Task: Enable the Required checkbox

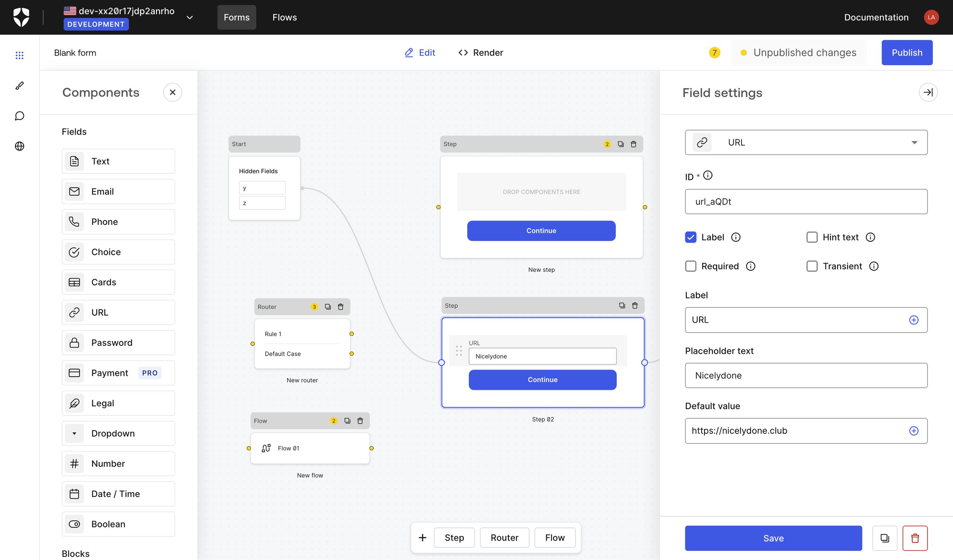Action: [691, 266]
